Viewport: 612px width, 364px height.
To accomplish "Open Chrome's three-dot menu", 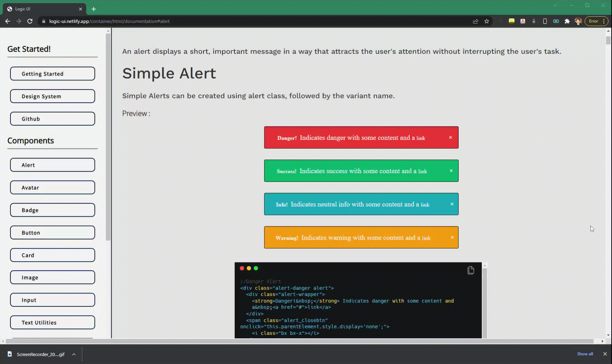I will click(x=604, y=21).
